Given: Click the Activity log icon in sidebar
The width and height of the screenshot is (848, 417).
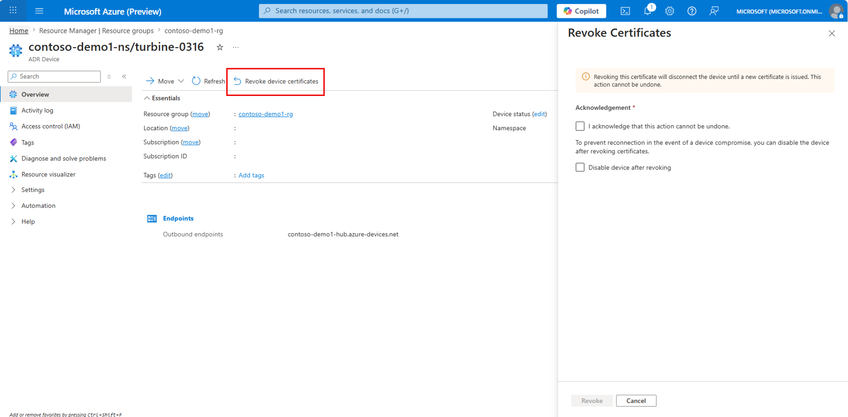Looking at the screenshot, I should (14, 110).
